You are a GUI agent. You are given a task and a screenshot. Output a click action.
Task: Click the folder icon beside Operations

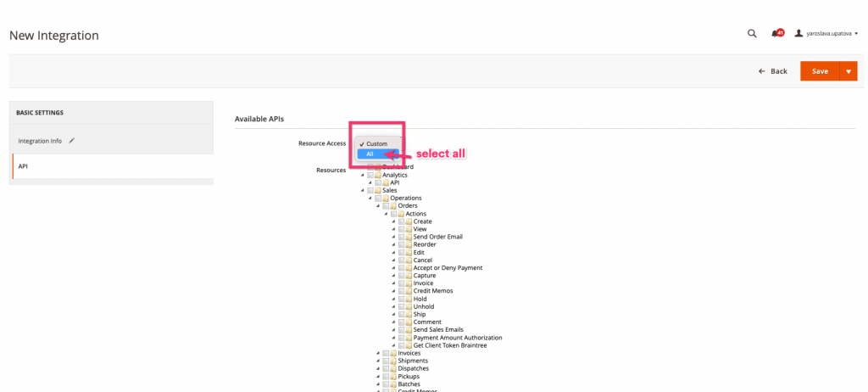point(386,198)
